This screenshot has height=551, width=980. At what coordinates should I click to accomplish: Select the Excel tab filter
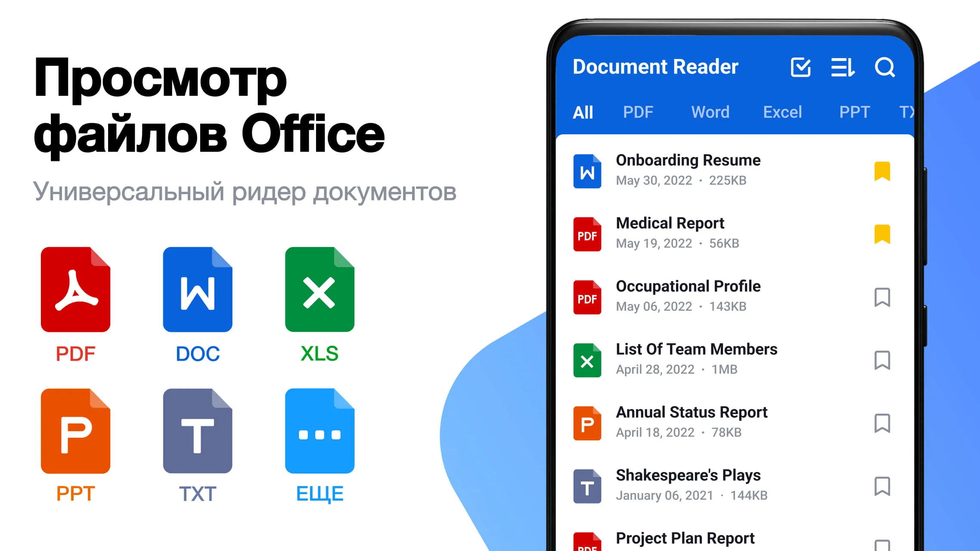[x=782, y=111]
